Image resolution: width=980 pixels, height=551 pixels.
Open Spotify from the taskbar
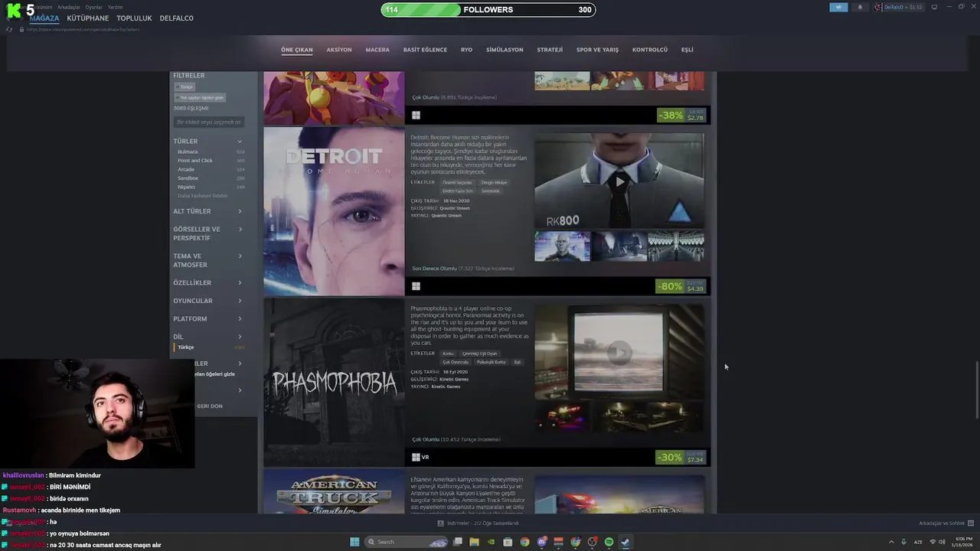(609, 542)
